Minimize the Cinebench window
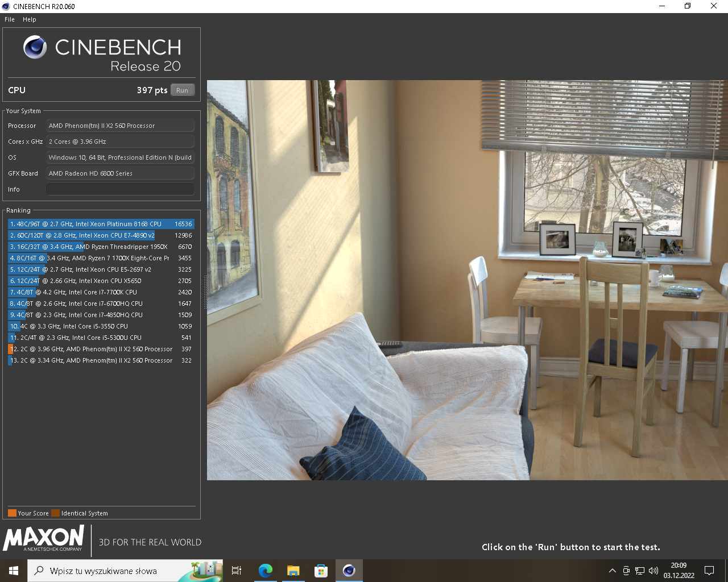This screenshot has height=582, width=728. tap(662, 6)
